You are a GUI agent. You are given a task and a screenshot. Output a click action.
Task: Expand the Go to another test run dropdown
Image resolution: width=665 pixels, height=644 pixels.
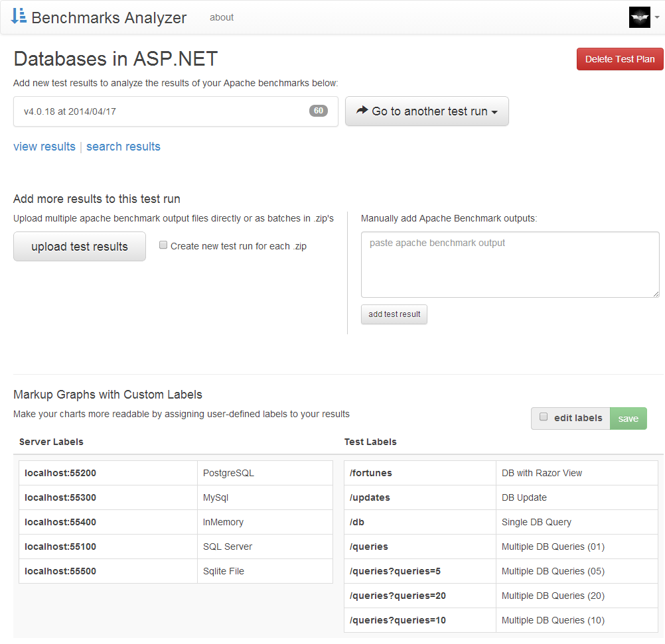(427, 111)
